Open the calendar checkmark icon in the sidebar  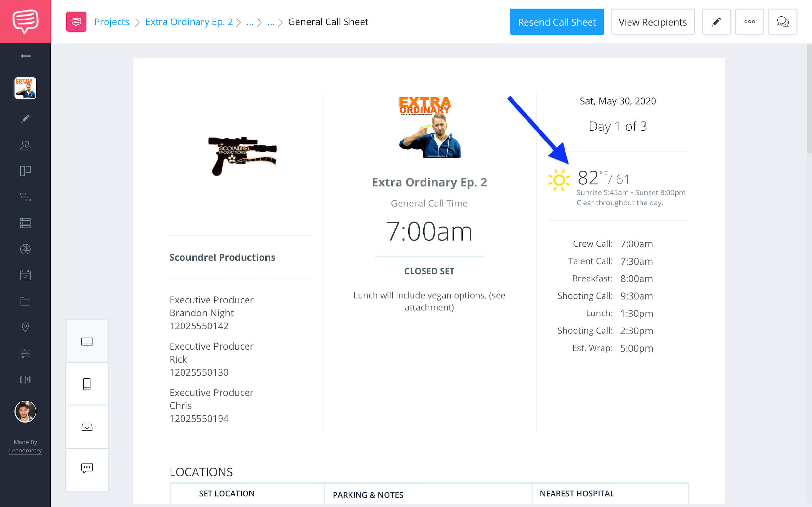26,275
